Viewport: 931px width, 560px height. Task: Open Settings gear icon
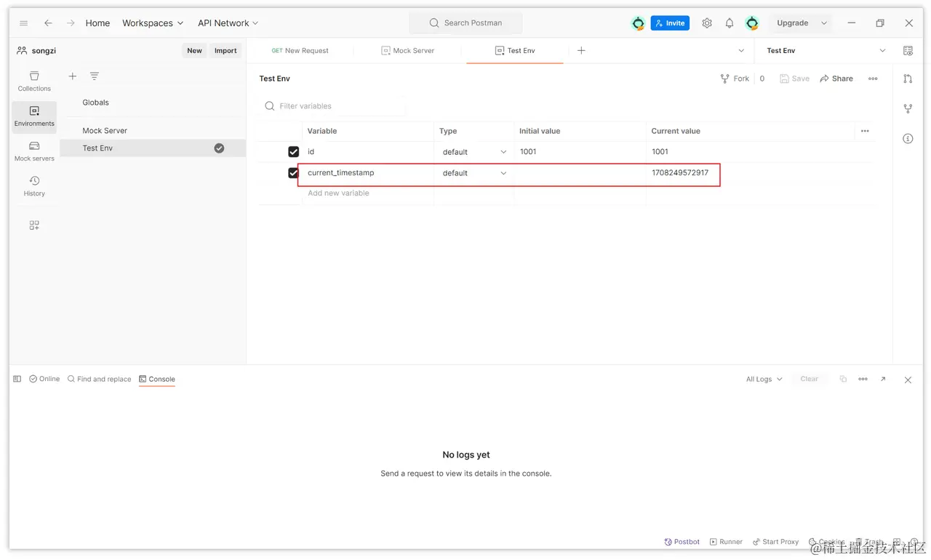707,23
